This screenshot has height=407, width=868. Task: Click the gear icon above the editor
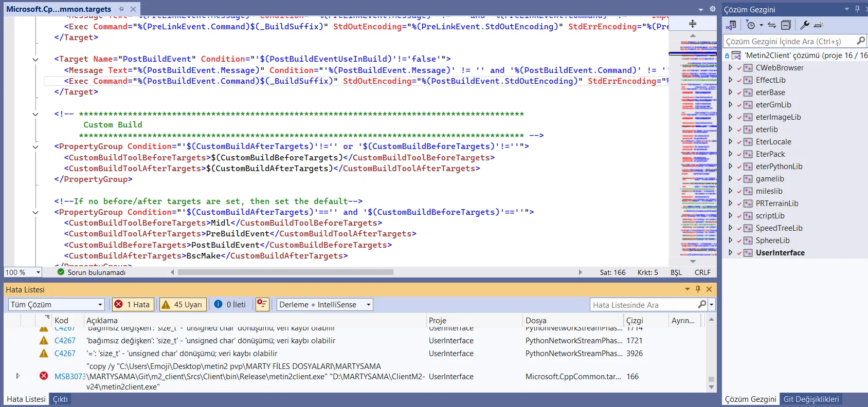tap(712, 9)
